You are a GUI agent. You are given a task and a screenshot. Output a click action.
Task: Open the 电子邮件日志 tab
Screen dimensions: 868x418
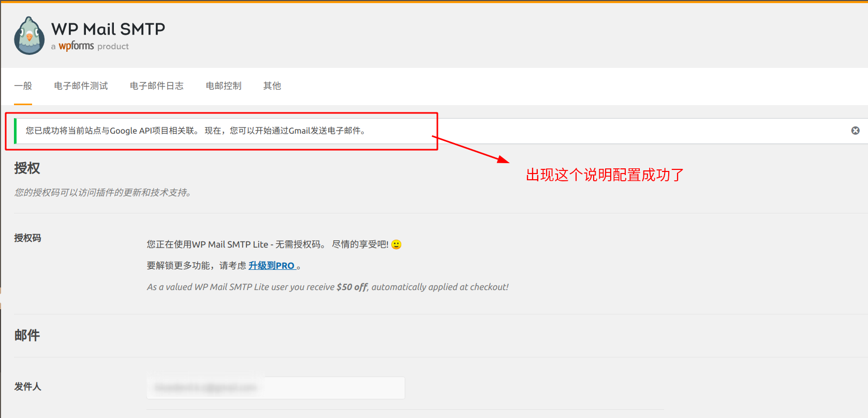point(157,86)
